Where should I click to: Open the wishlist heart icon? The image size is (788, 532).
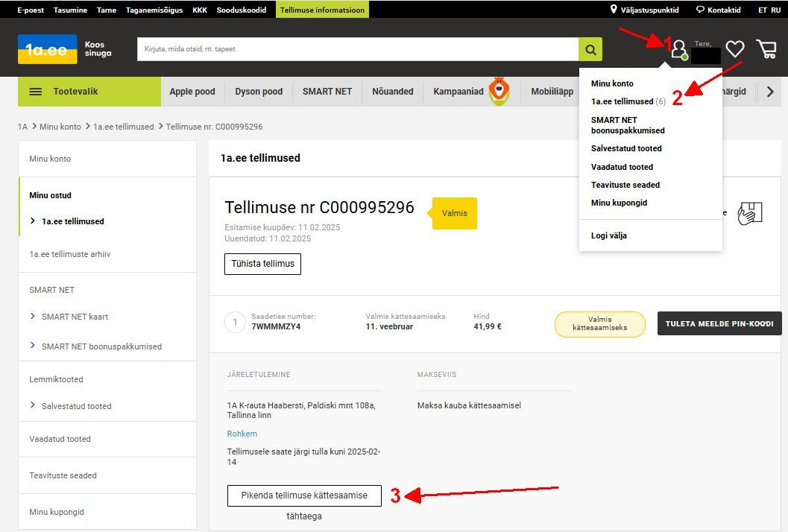point(735,49)
